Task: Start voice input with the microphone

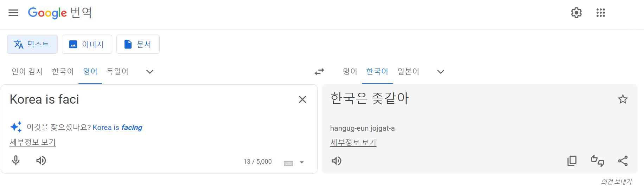Action: (x=16, y=161)
